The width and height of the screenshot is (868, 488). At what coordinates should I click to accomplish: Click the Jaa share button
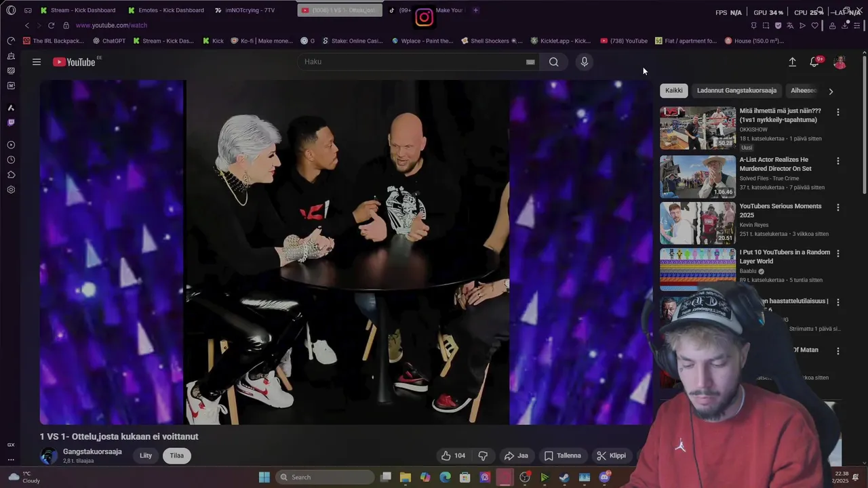(x=516, y=455)
